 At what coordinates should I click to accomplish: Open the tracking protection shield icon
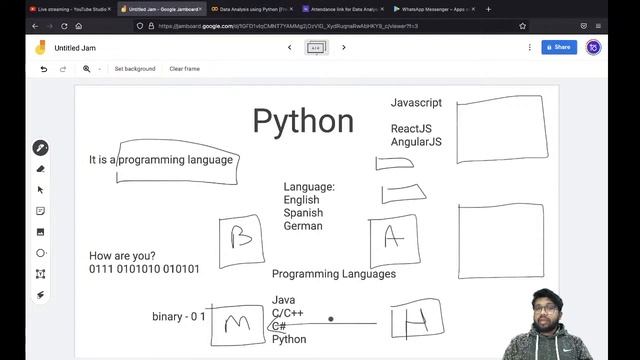(140, 26)
